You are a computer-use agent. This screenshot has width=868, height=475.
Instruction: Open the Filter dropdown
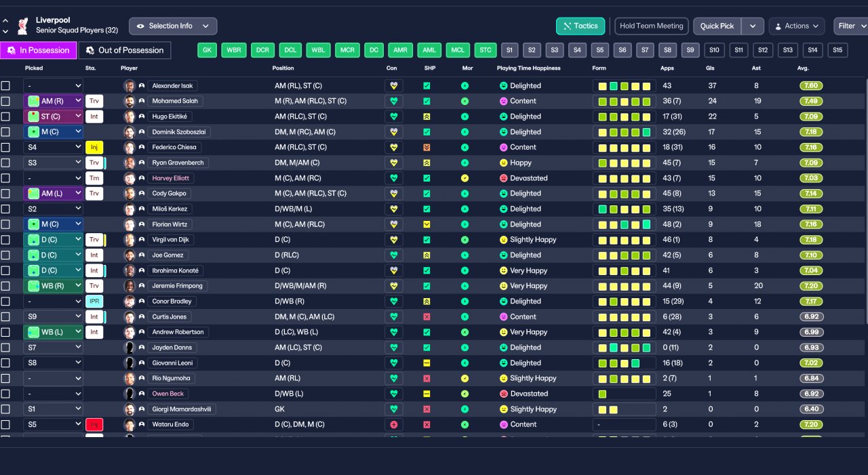point(851,26)
